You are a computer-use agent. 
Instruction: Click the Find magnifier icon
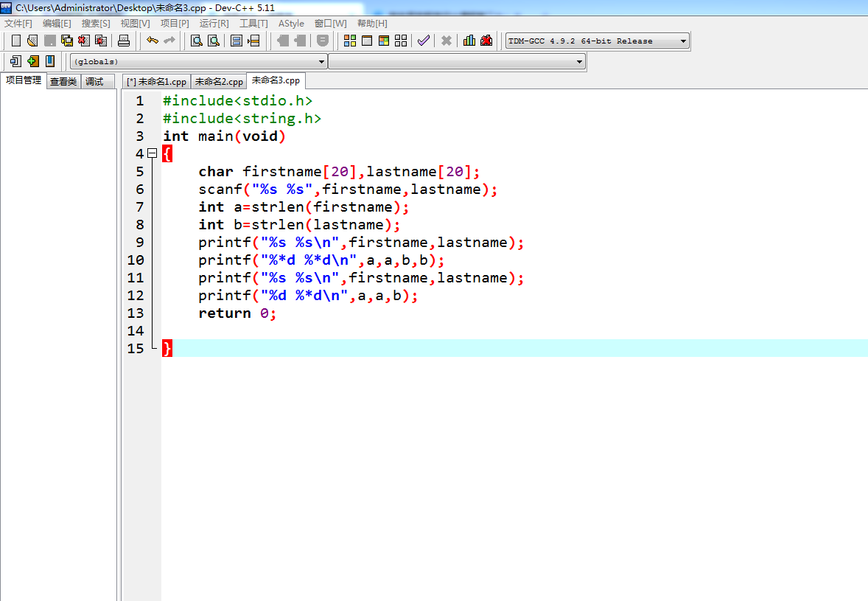(197, 41)
